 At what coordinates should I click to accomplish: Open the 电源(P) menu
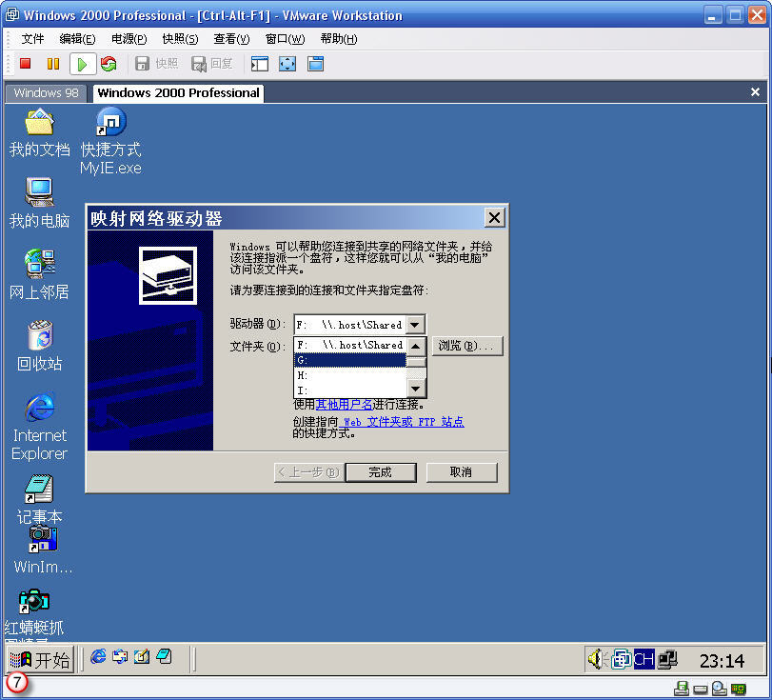(x=129, y=39)
